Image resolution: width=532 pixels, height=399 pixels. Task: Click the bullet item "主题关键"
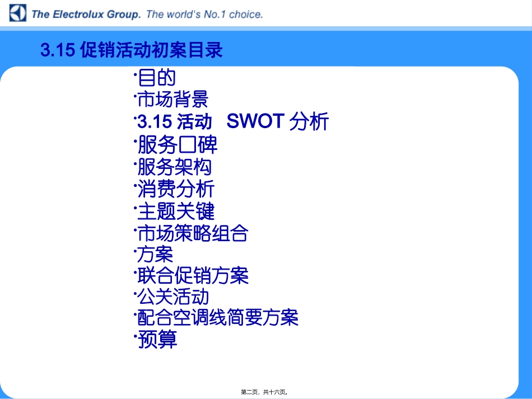coord(176,211)
